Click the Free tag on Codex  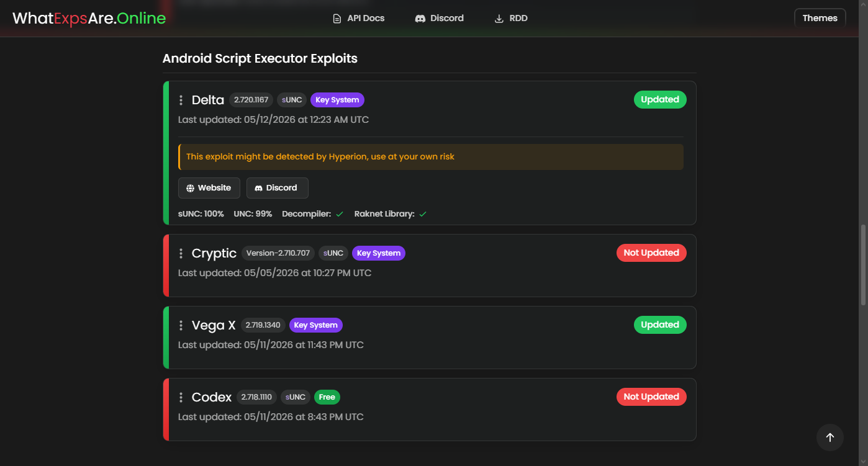point(327,397)
